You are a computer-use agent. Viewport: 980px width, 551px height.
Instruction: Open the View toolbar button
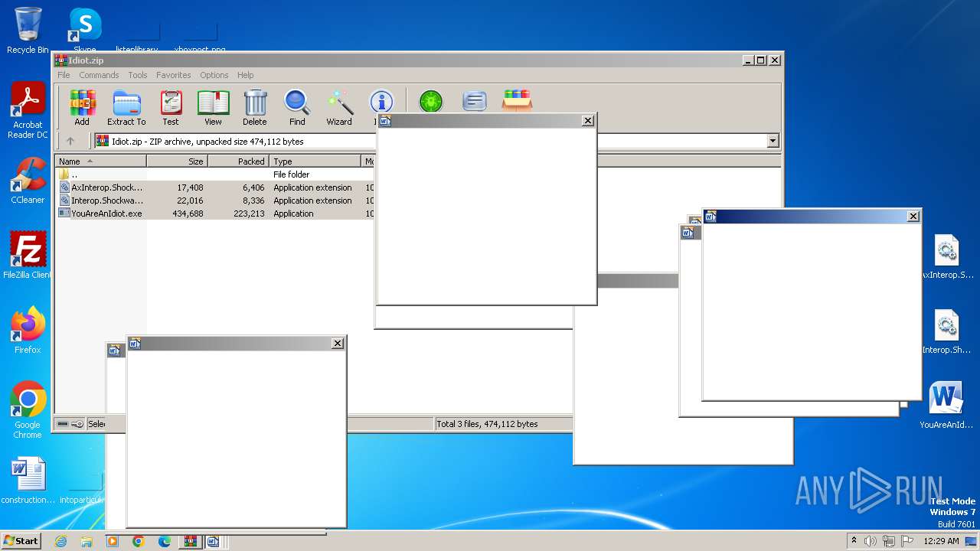click(x=213, y=108)
